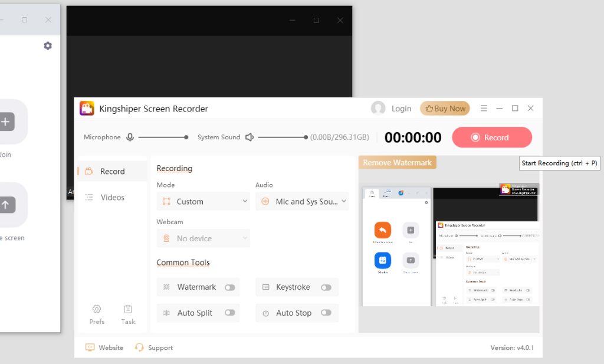Click the user avatar icon beside Login
604x364 pixels.
pyautogui.click(x=378, y=108)
